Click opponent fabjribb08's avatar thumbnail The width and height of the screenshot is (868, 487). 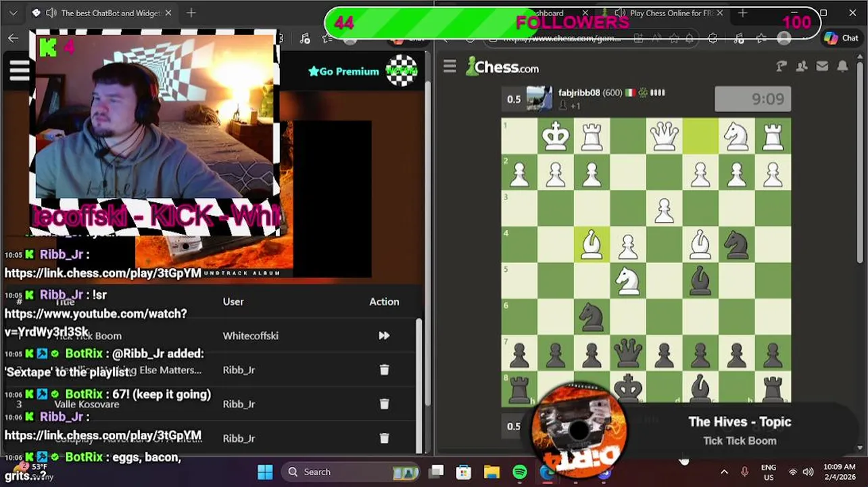539,99
